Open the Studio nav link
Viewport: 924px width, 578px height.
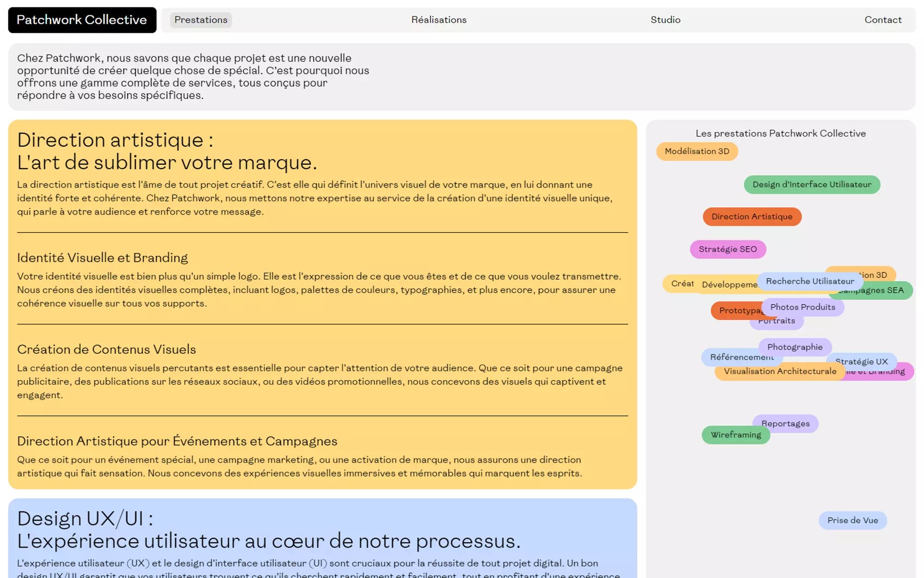665,20
